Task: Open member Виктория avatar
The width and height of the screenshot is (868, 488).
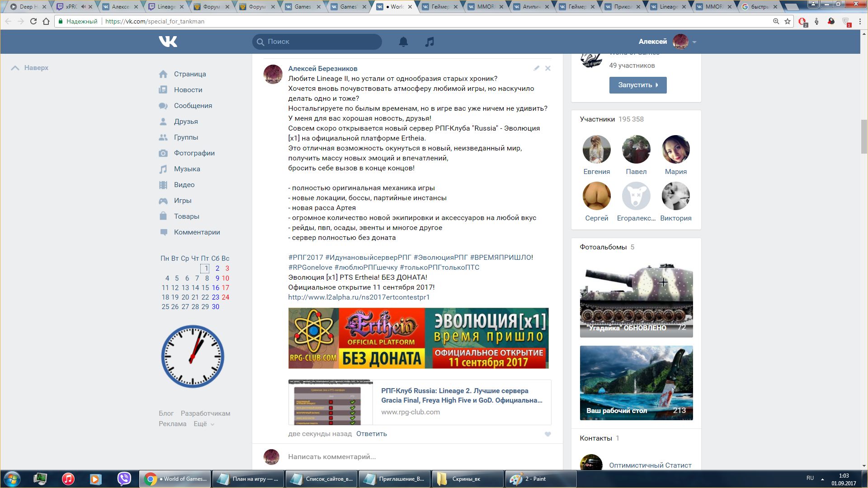Action: 676,196
